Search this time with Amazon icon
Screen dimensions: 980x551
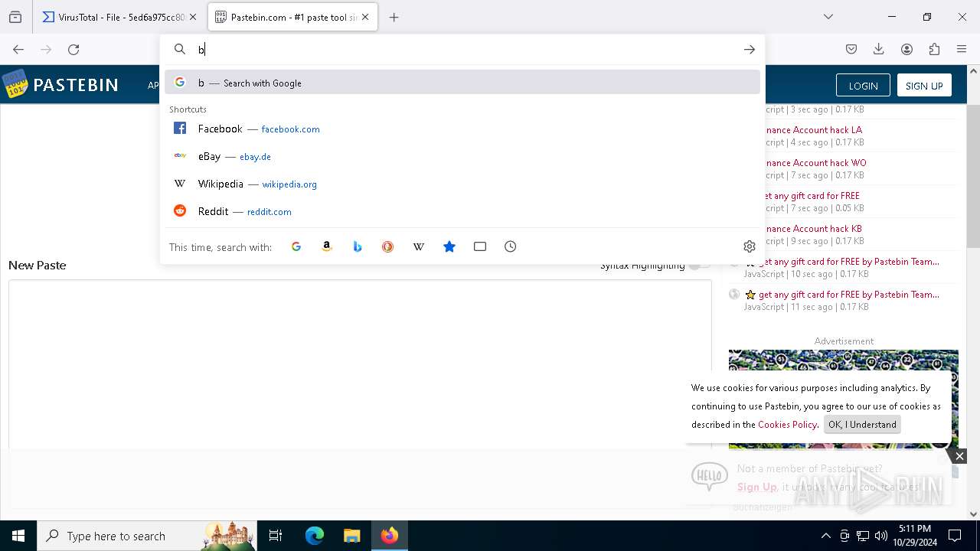(x=327, y=246)
